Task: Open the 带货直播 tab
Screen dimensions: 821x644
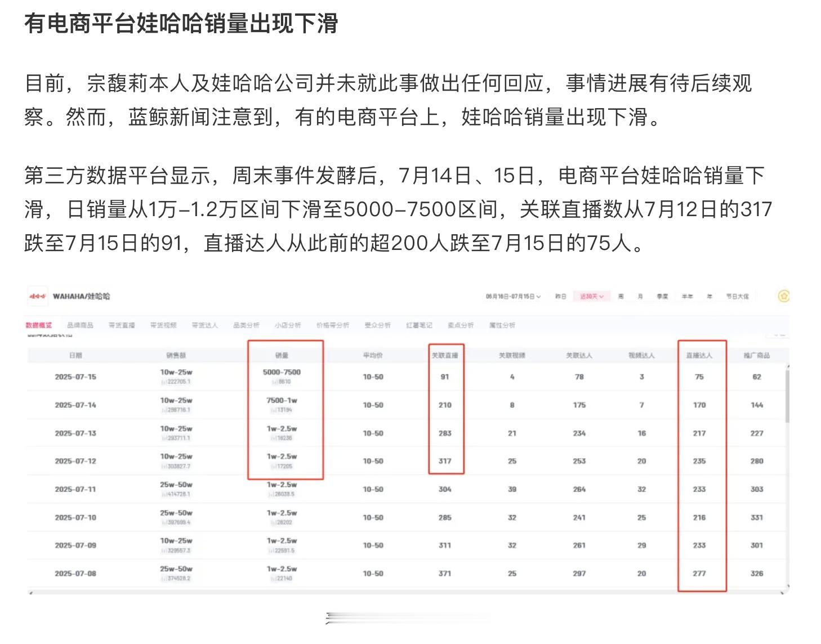Action: click(122, 325)
